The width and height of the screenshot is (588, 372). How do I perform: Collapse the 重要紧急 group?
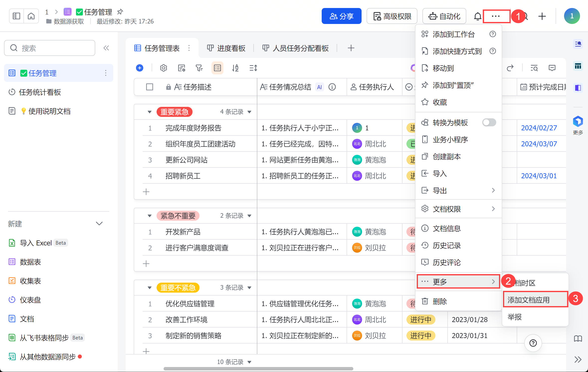click(x=150, y=112)
